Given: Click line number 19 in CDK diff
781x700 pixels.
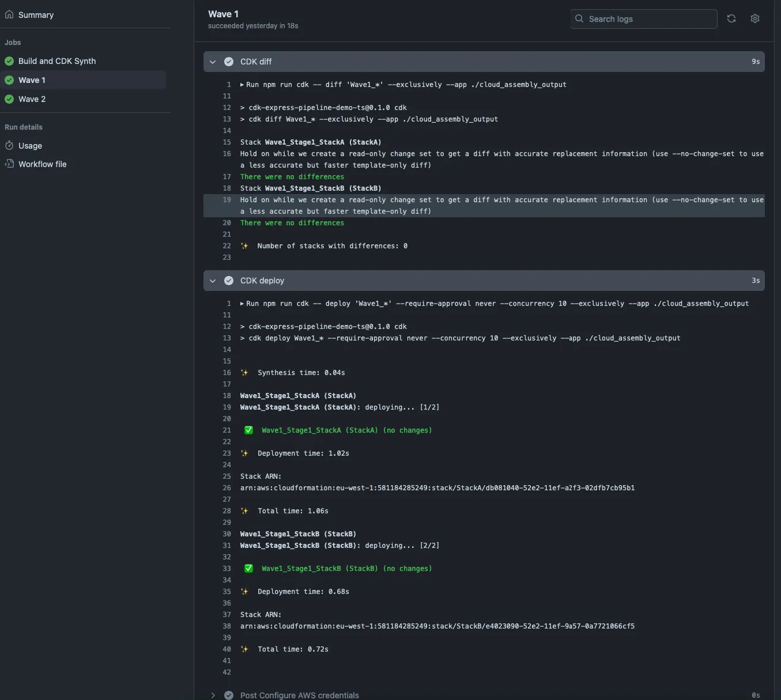Looking at the screenshot, I should [227, 200].
